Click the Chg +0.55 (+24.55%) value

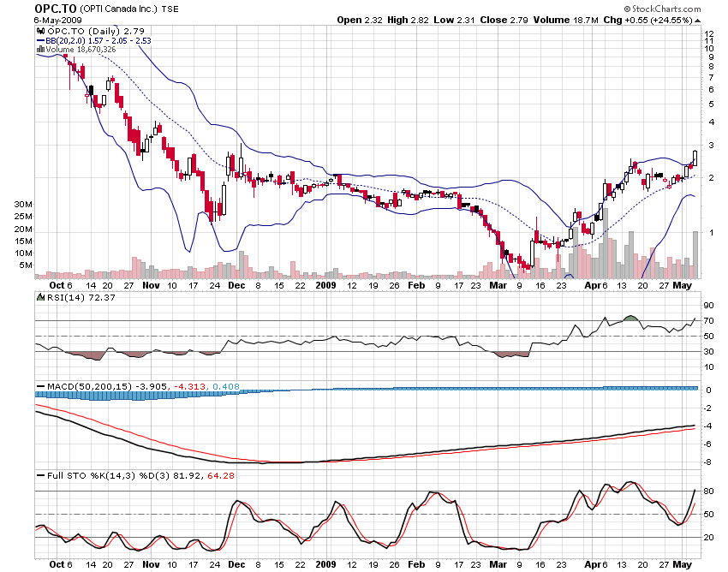[x=647, y=20]
